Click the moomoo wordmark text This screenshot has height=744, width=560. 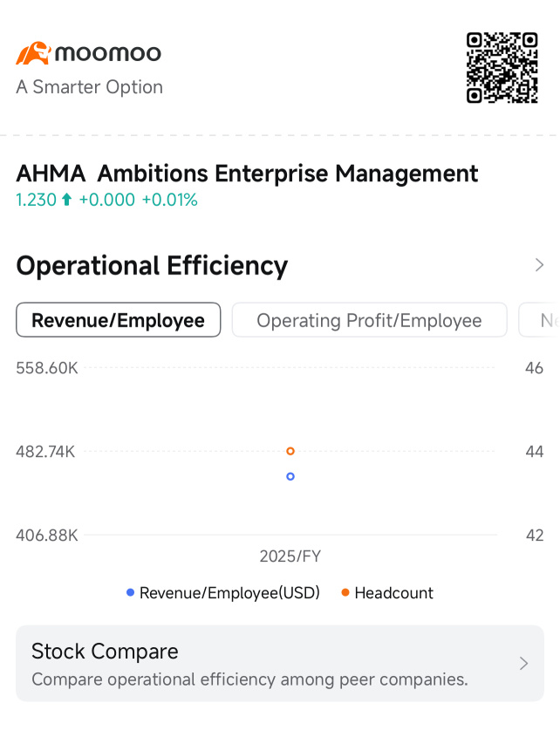click(x=108, y=53)
